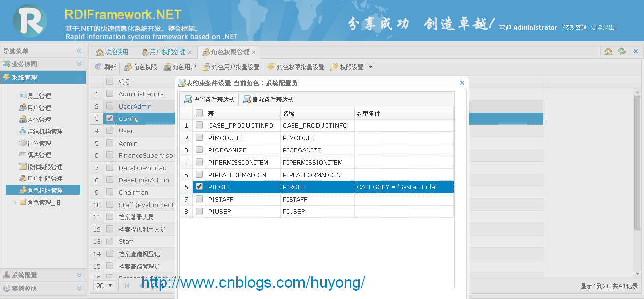Select 角色权限管理 in navigation tree
644x299 pixels.
43,190
